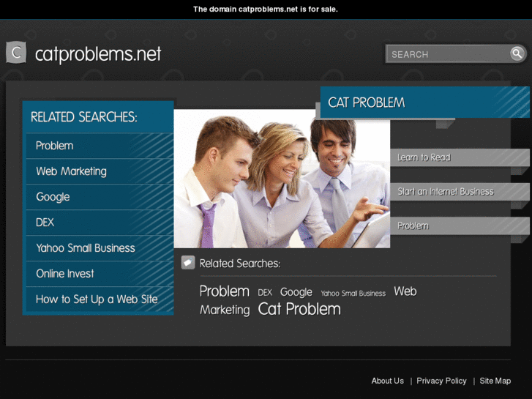Click the people at laptop photo
Image resolution: width=532 pixels, height=399 pixels.
(x=282, y=179)
